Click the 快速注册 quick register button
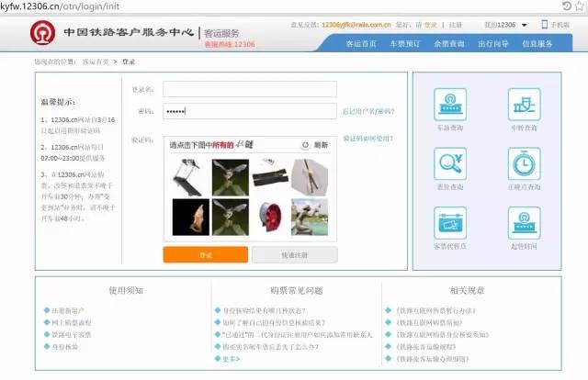588x380 pixels. pos(293,254)
